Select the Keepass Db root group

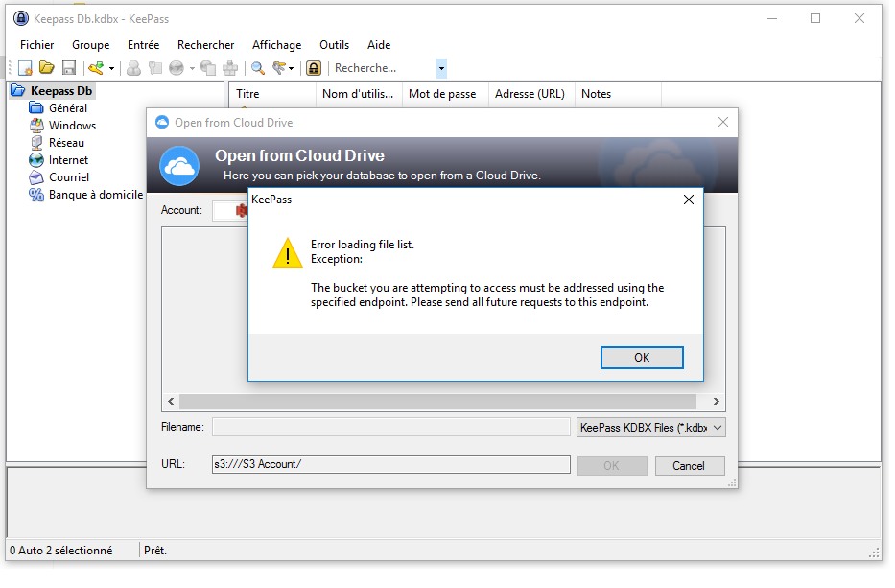pos(61,91)
